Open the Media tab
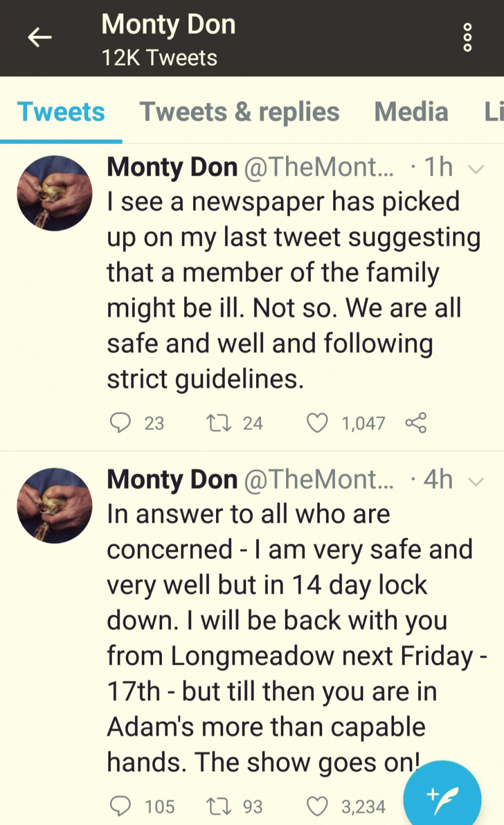Image resolution: width=504 pixels, height=825 pixels. click(x=411, y=111)
